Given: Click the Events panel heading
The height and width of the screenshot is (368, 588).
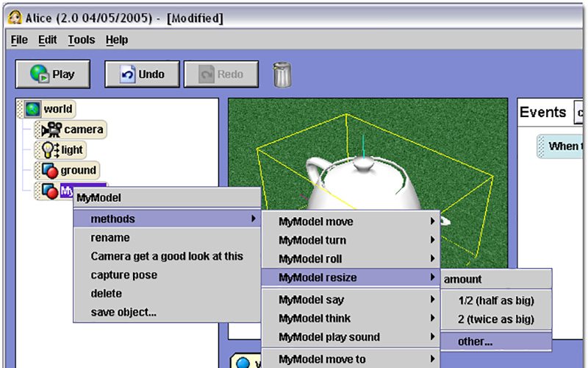Looking at the screenshot, I should point(542,113).
